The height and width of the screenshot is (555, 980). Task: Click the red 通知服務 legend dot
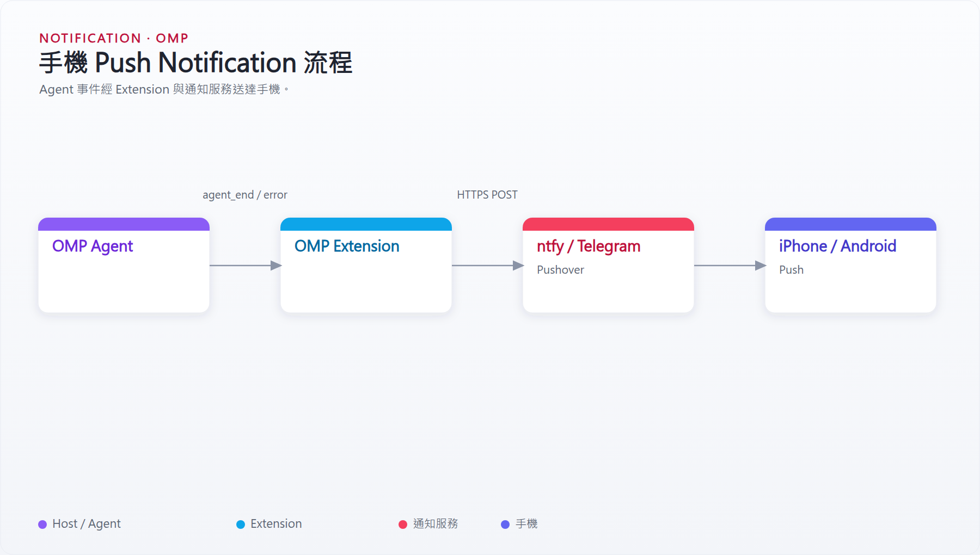click(x=403, y=525)
